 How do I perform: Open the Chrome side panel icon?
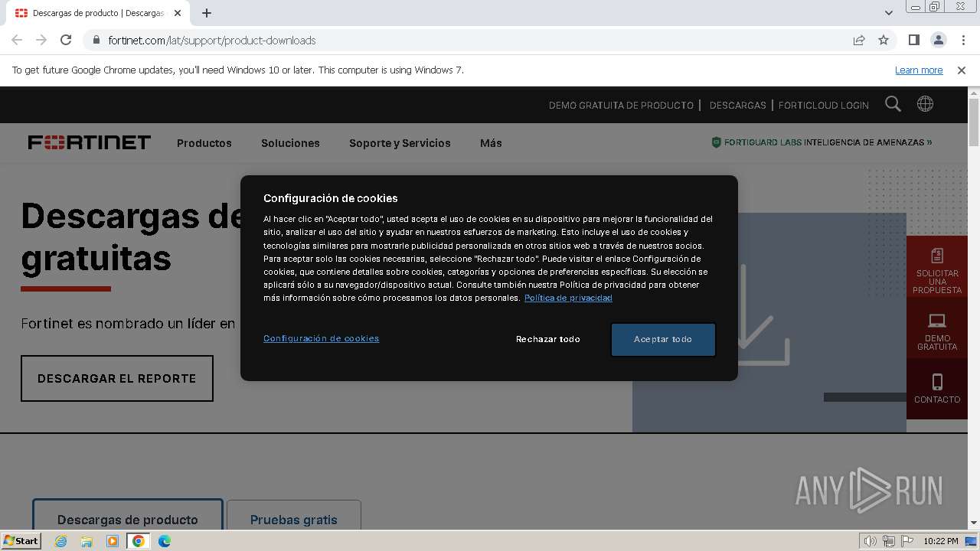tap(913, 40)
